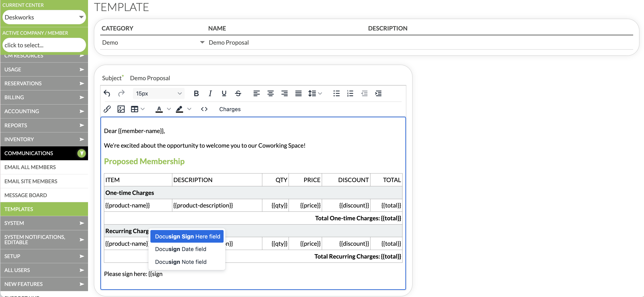
Task: Center align the text
Action: point(270,93)
